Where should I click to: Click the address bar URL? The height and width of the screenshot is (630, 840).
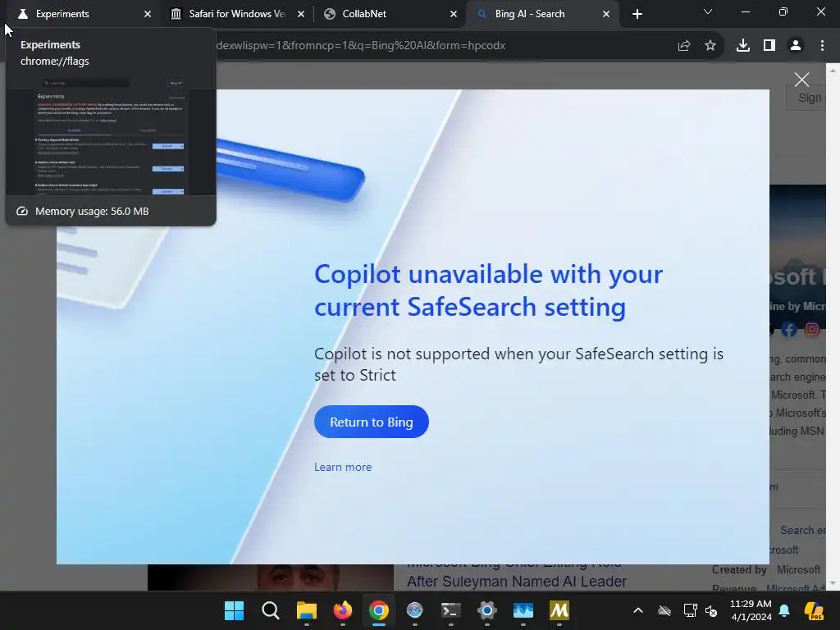(x=361, y=46)
